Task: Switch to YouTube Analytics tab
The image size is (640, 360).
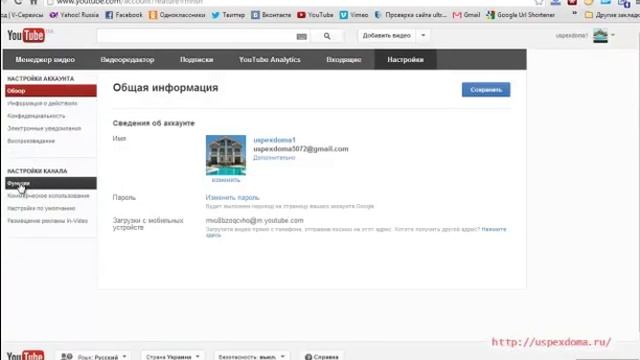Action: coord(270,60)
